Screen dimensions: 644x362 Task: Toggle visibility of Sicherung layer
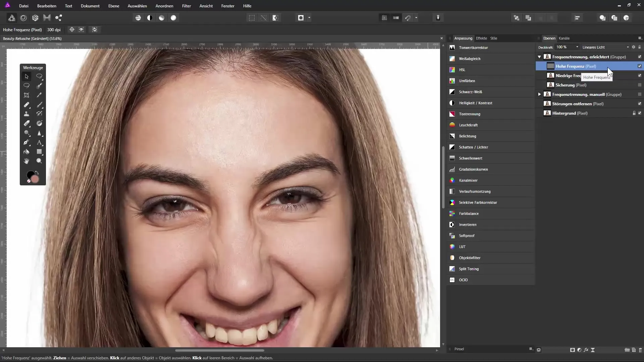(640, 85)
